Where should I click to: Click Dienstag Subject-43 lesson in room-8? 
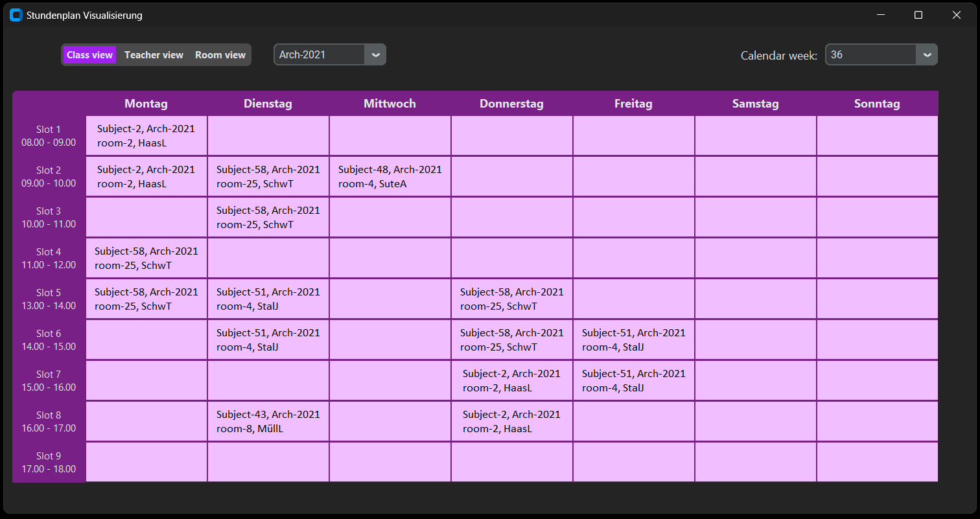click(268, 421)
